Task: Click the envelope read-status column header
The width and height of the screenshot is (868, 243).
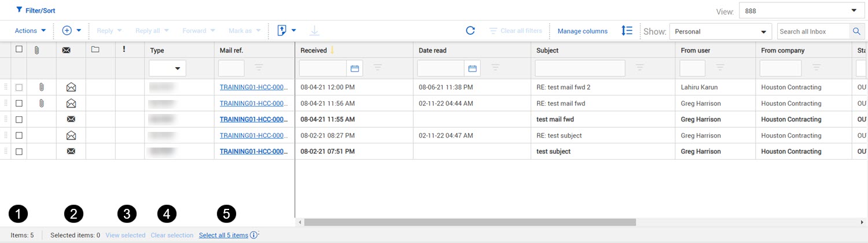Action: coord(66,50)
